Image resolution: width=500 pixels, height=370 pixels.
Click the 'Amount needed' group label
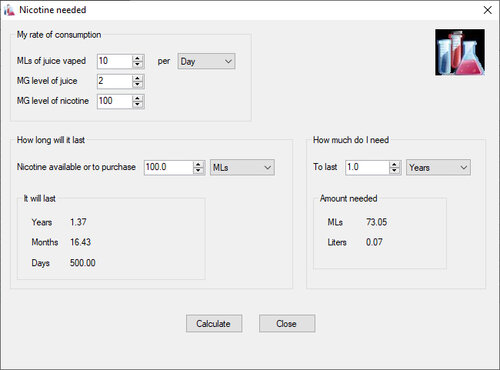click(x=349, y=199)
